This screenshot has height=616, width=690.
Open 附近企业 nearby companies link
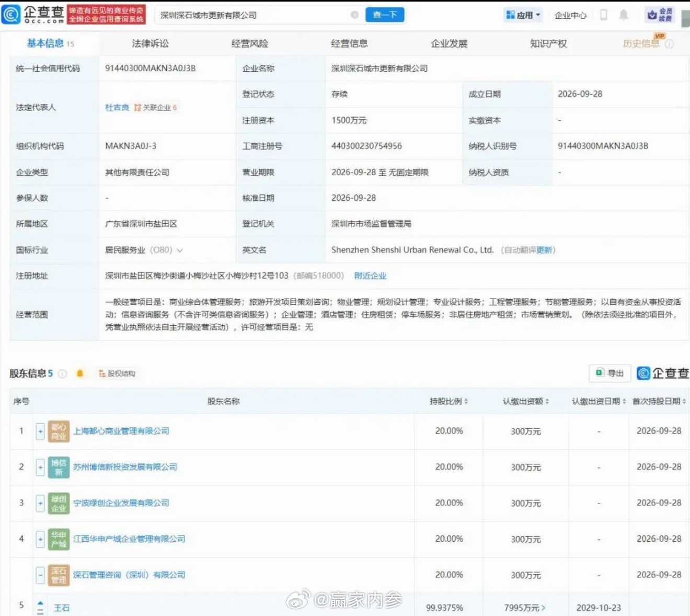pyautogui.click(x=370, y=276)
